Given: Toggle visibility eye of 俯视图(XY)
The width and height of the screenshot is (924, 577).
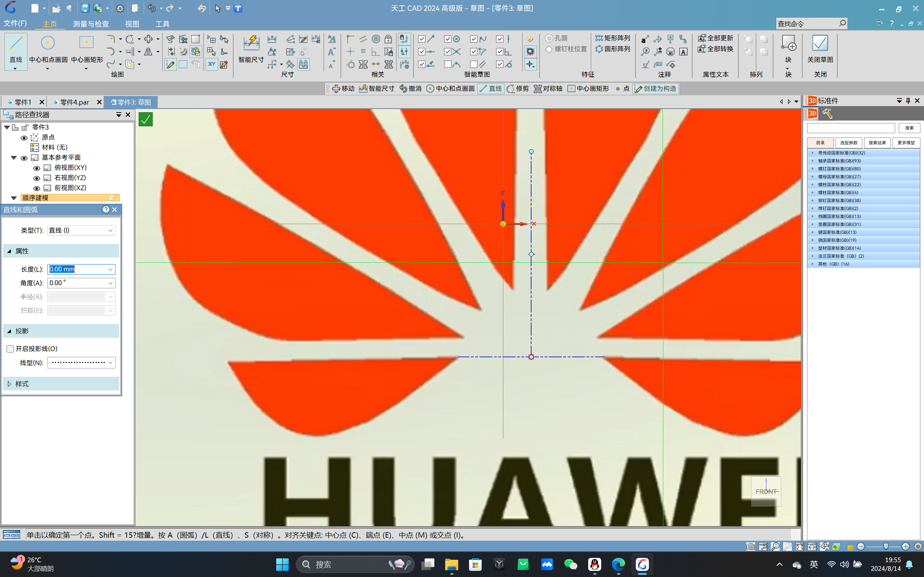Looking at the screenshot, I should [37, 168].
